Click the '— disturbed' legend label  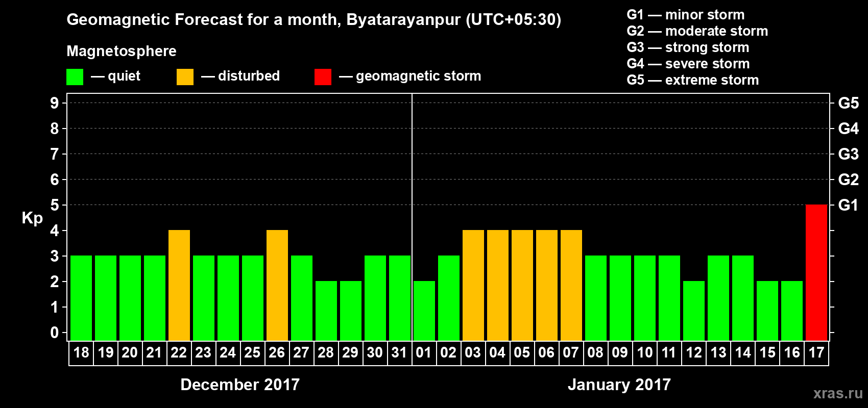coord(240,76)
